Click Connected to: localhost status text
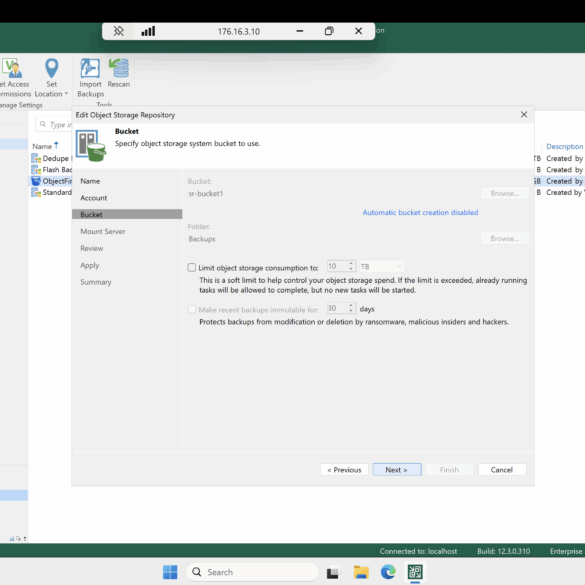The width and height of the screenshot is (585, 585). [x=418, y=551]
